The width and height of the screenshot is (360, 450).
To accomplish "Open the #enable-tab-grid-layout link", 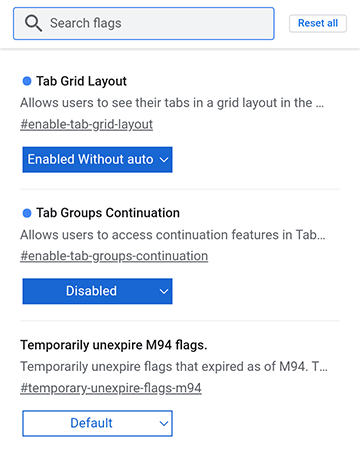I will tap(86, 124).
